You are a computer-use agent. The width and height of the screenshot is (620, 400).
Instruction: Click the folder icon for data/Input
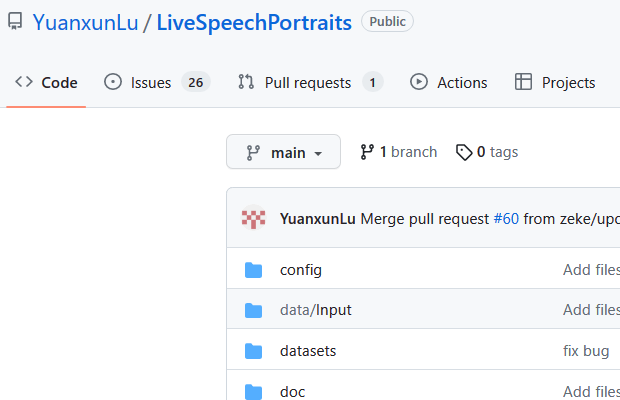click(x=253, y=310)
